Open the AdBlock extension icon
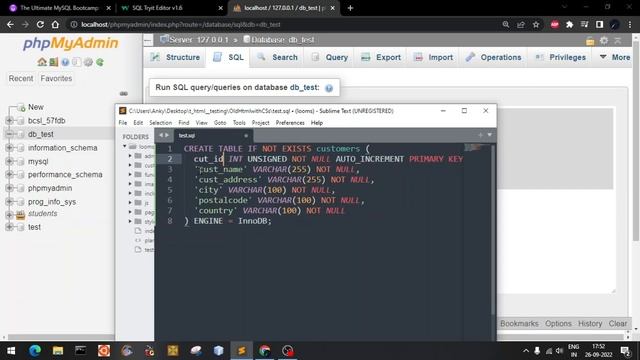Screen dimensions: 640x360 tap(554, 24)
